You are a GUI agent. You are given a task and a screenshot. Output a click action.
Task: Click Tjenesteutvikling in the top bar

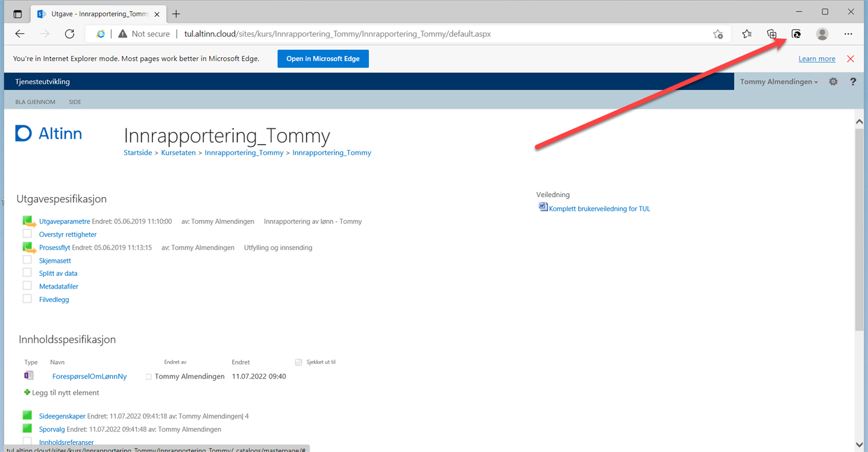click(x=43, y=81)
